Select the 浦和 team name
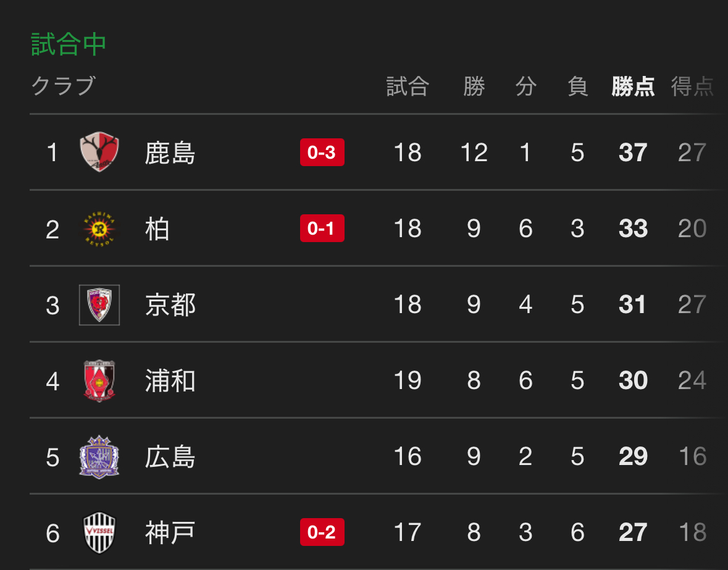This screenshot has width=728, height=570. point(170,380)
